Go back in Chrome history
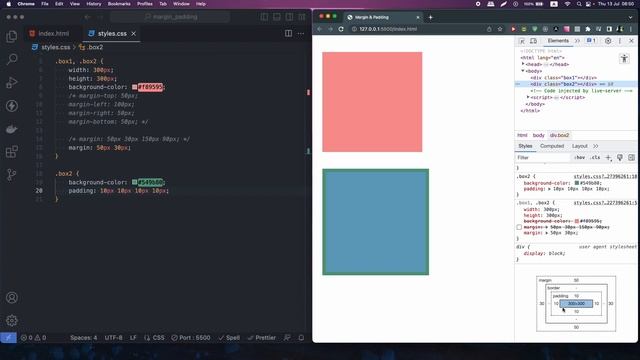Image resolution: width=640 pixels, height=360 pixels. point(320,29)
